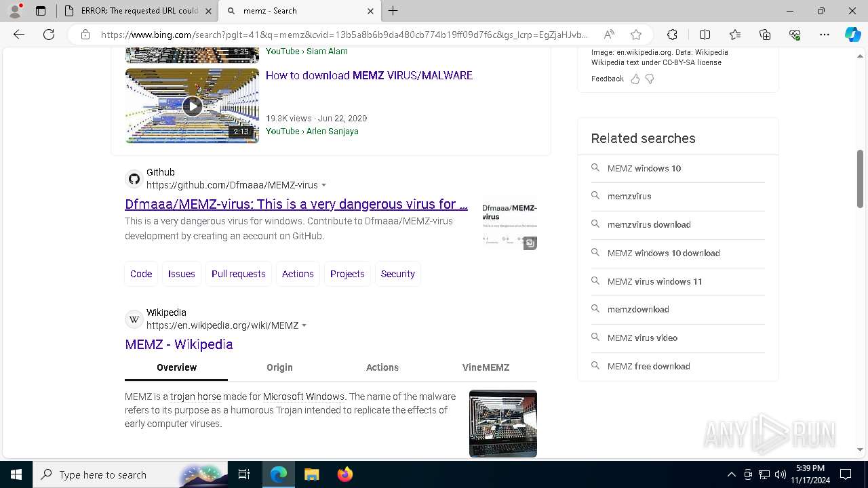Open File Explorer from taskbar

pos(311,474)
